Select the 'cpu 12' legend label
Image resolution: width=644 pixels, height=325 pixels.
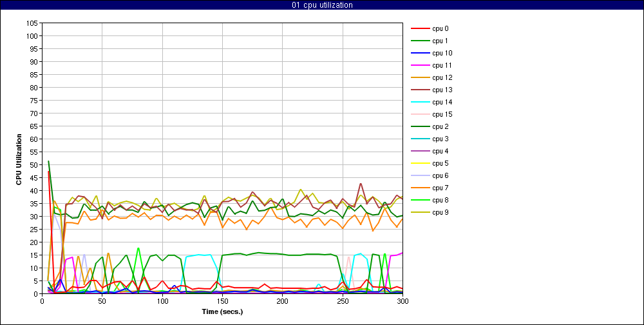coord(442,78)
